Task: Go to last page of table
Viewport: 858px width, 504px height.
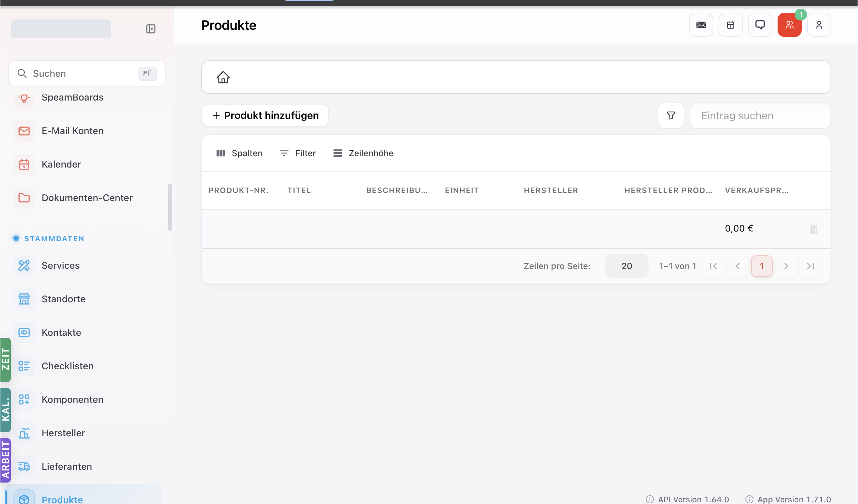Action: pyautogui.click(x=810, y=266)
